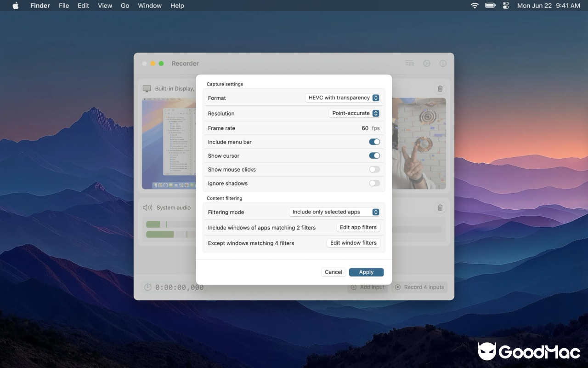
Task: Click the timer clock icon in Recorder
Action: click(147, 287)
